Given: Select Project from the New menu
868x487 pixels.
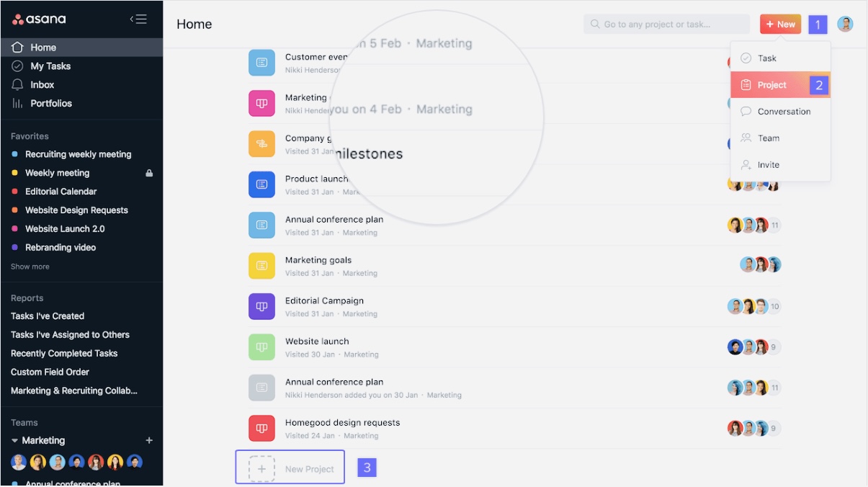Looking at the screenshot, I should click(x=771, y=85).
